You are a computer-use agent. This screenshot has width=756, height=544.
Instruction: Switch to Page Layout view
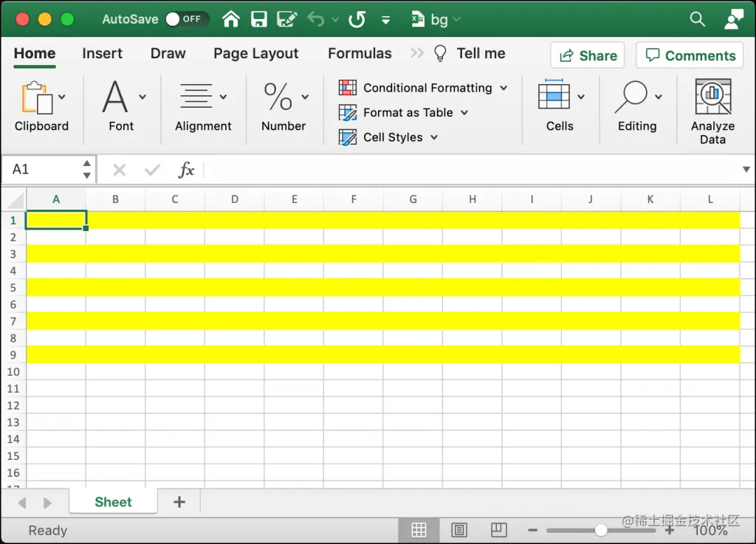point(459,530)
